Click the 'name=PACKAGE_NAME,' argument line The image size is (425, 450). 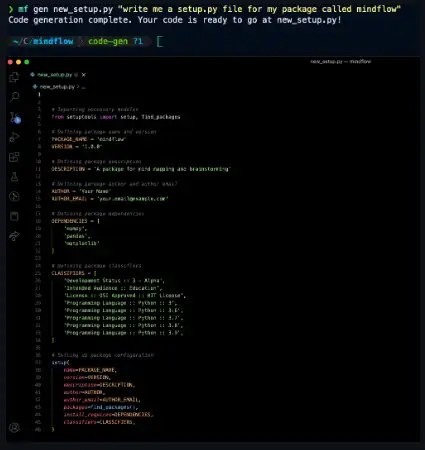90,370
